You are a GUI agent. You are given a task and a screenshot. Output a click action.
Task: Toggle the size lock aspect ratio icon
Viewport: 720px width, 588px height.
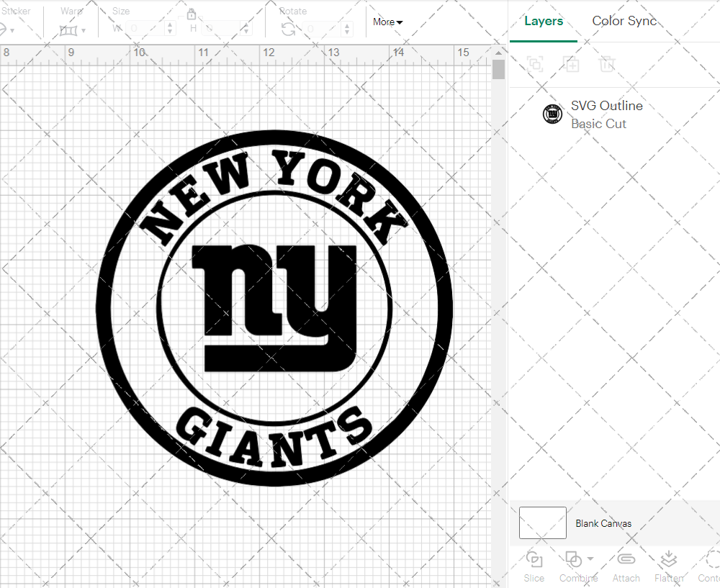pyautogui.click(x=192, y=14)
